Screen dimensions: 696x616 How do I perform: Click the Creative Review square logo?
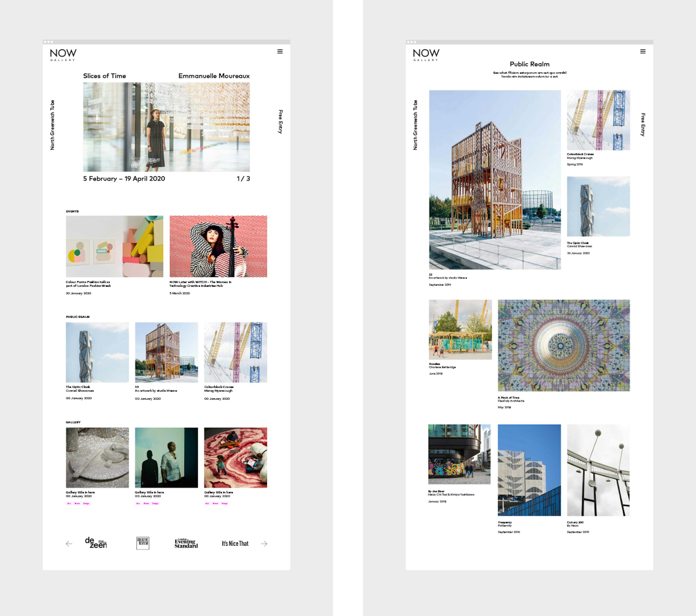[143, 543]
